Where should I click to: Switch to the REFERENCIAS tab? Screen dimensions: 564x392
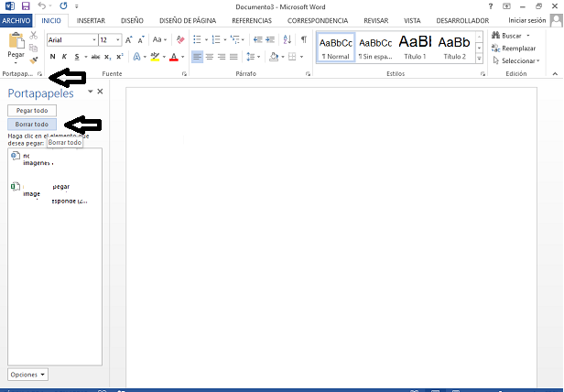(x=252, y=20)
